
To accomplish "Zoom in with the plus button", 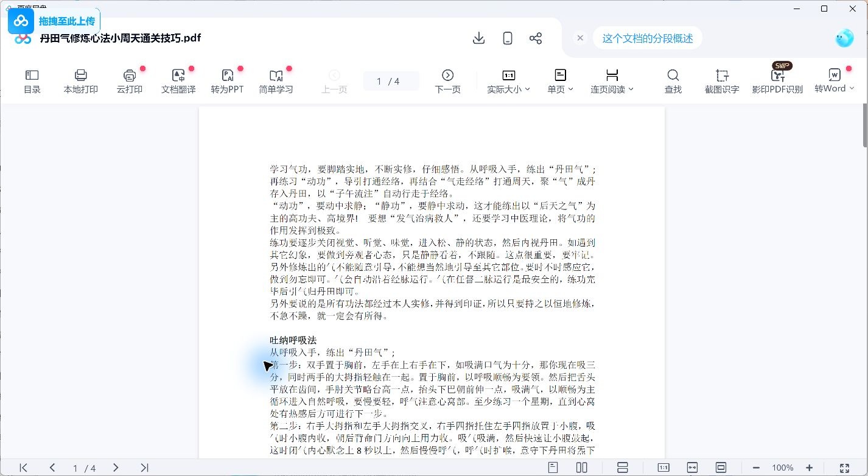I will 810,467.
